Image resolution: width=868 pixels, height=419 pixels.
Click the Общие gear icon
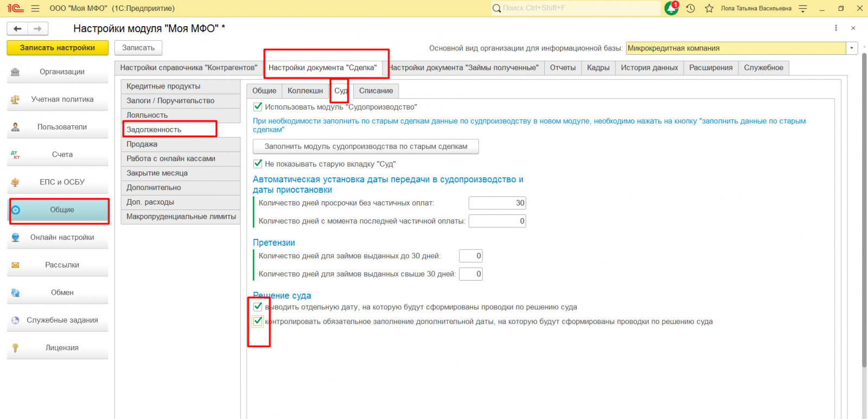[x=15, y=210]
